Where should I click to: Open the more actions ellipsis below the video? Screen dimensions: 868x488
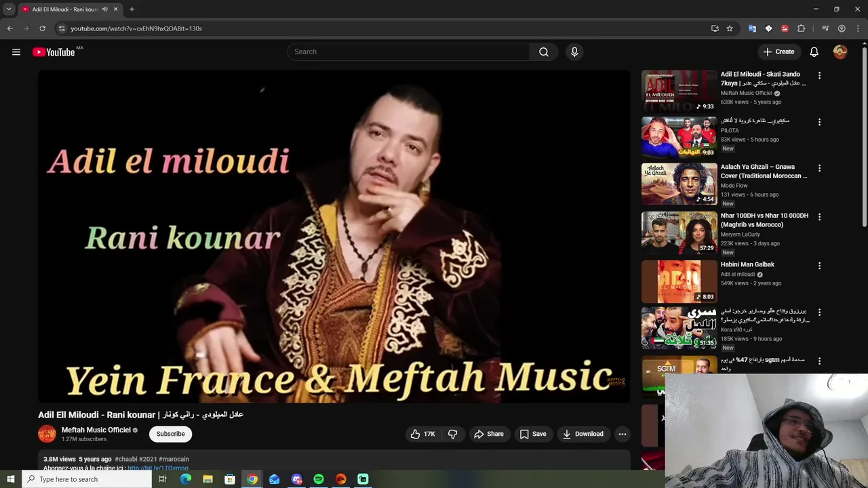coord(623,434)
